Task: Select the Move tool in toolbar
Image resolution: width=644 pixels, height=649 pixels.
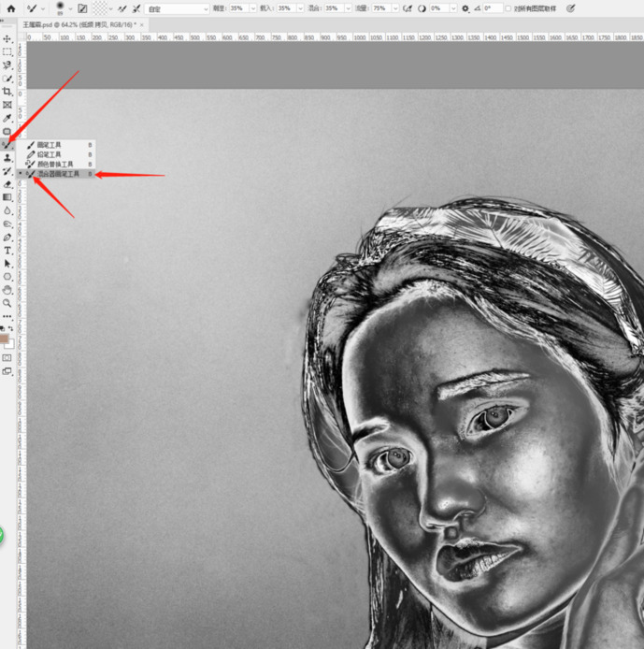Action: (7, 38)
